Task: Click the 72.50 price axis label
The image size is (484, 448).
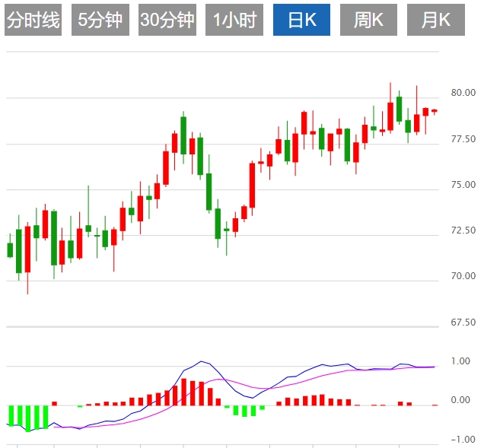Action: [x=463, y=230]
